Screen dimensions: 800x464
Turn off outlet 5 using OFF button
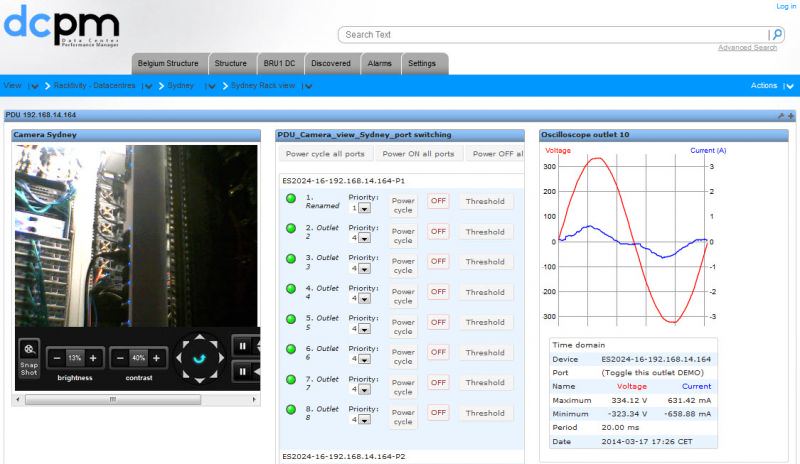click(x=438, y=322)
